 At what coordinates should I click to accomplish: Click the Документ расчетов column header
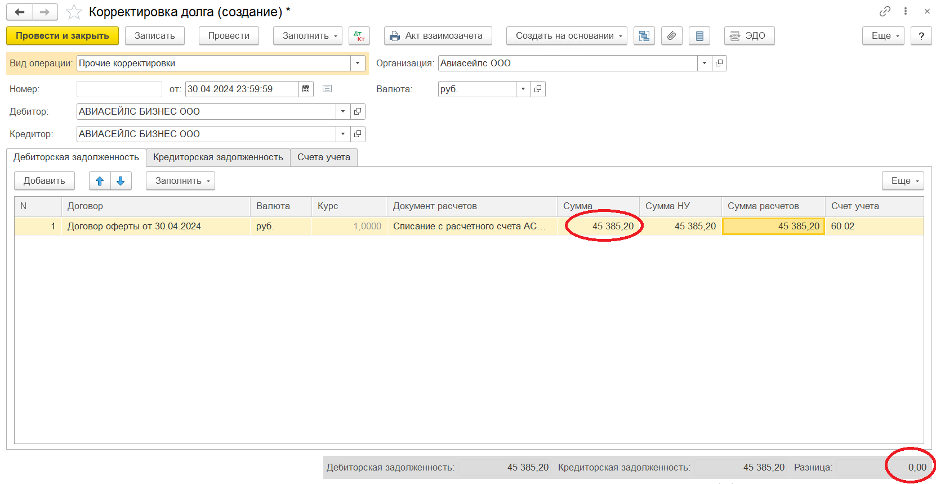click(472, 206)
